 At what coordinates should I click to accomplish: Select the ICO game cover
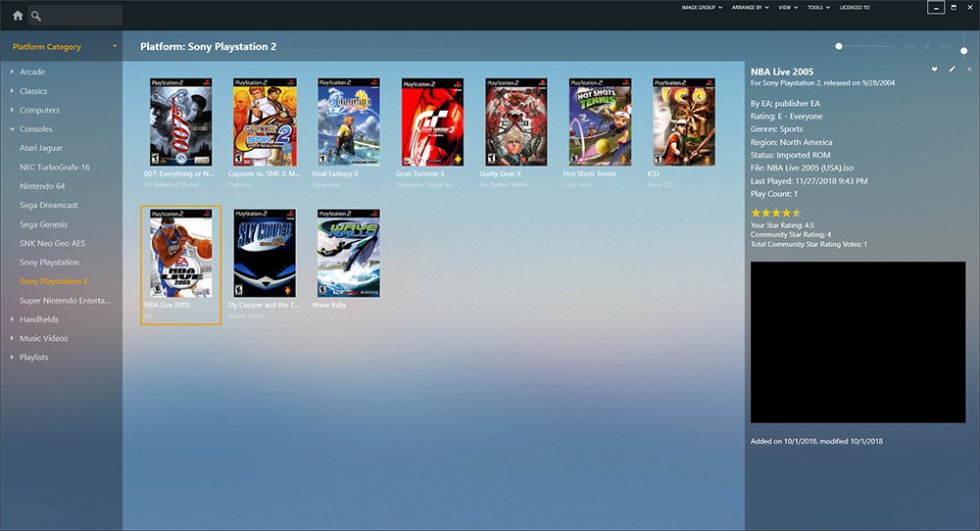click(684, 121)
